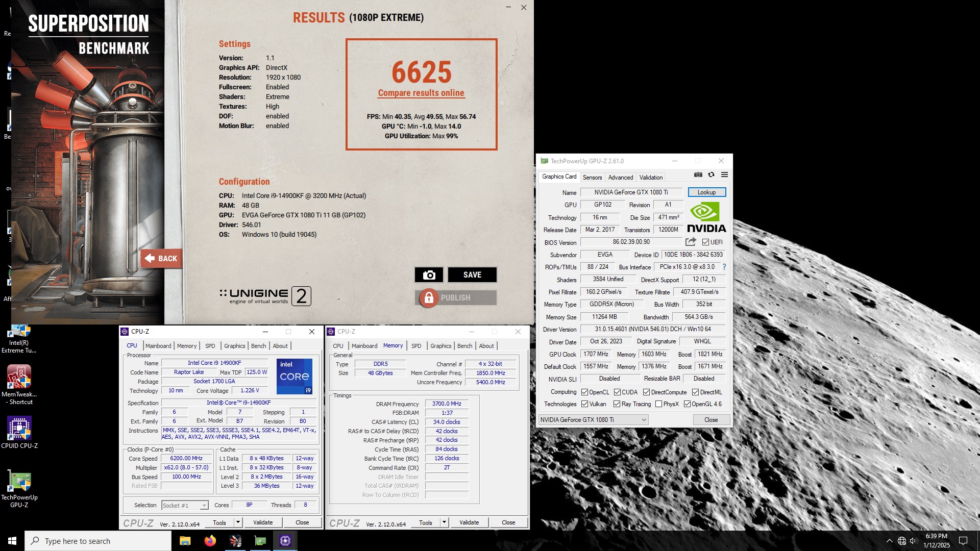The height and width of the screenshot is (551, 980).
Task: Click the Superposition taskbar icon
Action: click(x=235, y=541)
